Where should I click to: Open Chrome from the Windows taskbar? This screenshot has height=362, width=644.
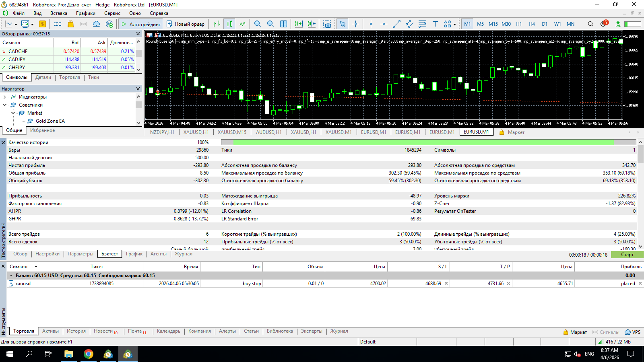pyautogui.click(x=89, y=354)
